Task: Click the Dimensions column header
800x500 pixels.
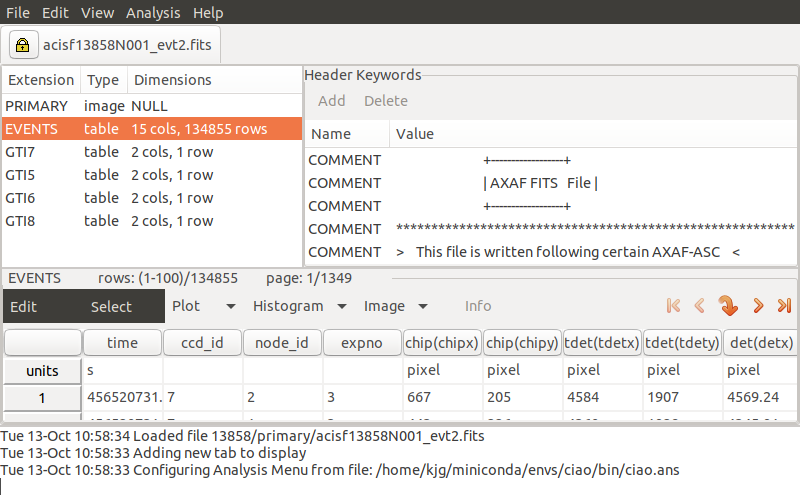Action: point(172,80)
